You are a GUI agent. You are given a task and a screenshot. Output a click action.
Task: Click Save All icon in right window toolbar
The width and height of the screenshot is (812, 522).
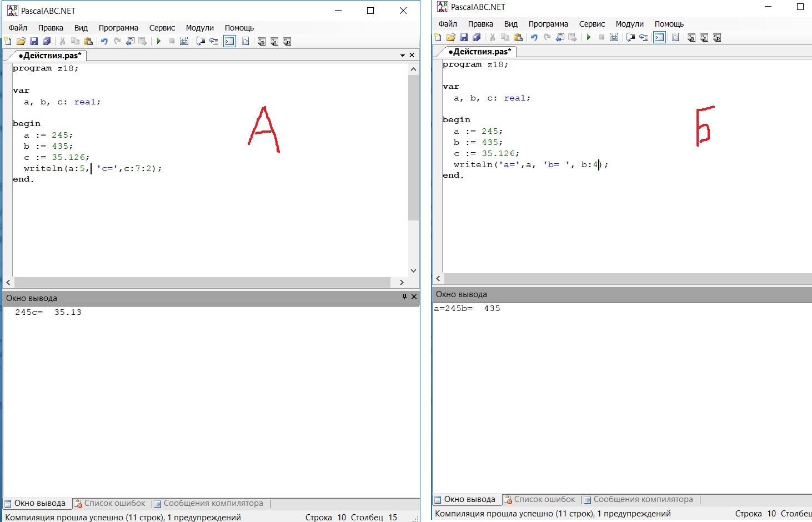pyautogui.click(x=477, y=37)
